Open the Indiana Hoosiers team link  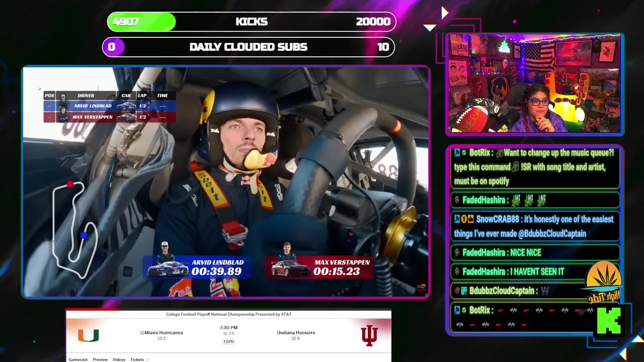coord(297,332)
